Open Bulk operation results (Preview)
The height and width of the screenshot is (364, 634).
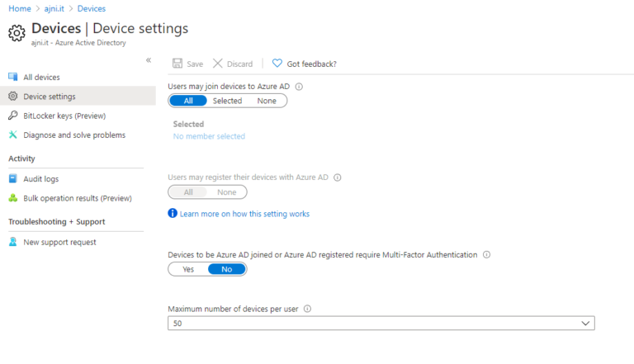(x=78, y=198)
